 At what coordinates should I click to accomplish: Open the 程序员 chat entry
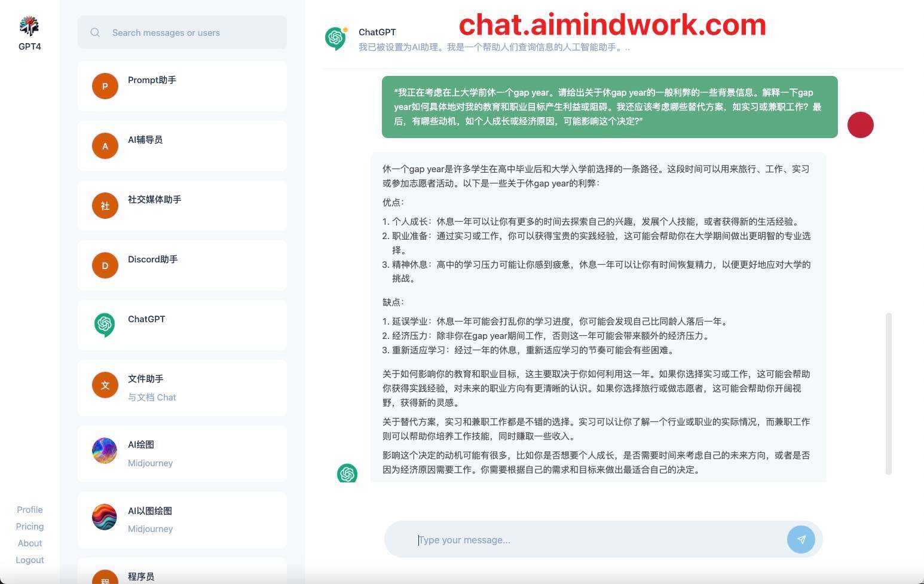click(x=182, y=571)
